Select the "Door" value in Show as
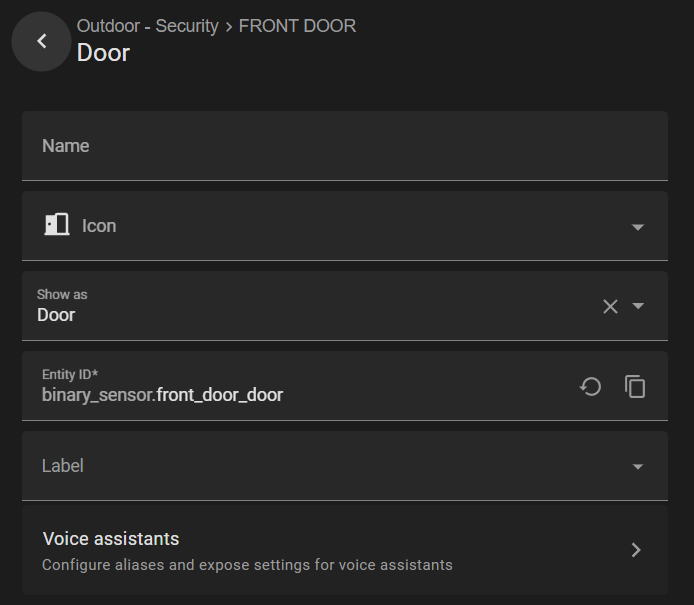The height and width of the screenshot is (605, 694). pyautogui.click(x=56, y=315)
